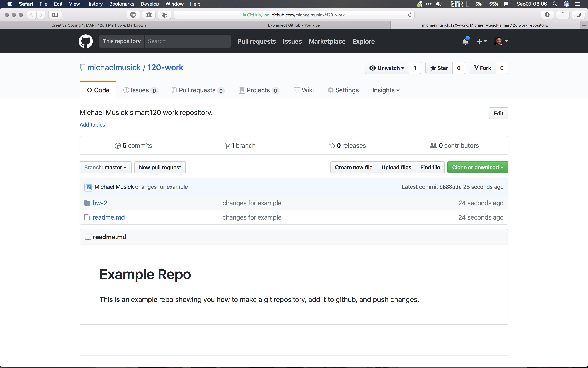The image size is (588, 368).
Task: Open the michaelmusick profile link
Action: point(114,67)
